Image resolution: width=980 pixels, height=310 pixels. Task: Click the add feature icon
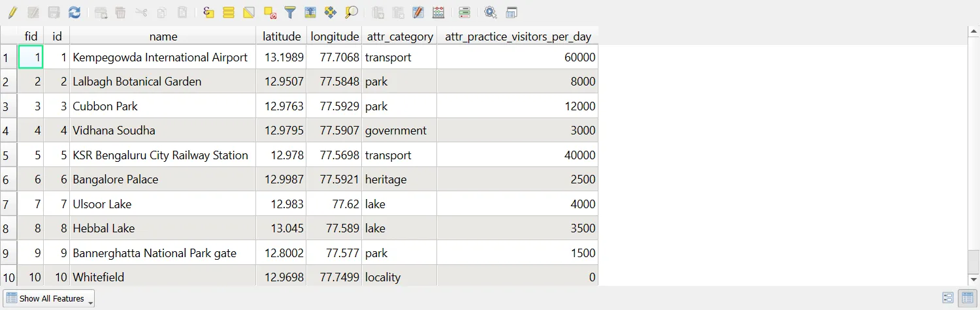pyautogui.click(x=101, y=12)
